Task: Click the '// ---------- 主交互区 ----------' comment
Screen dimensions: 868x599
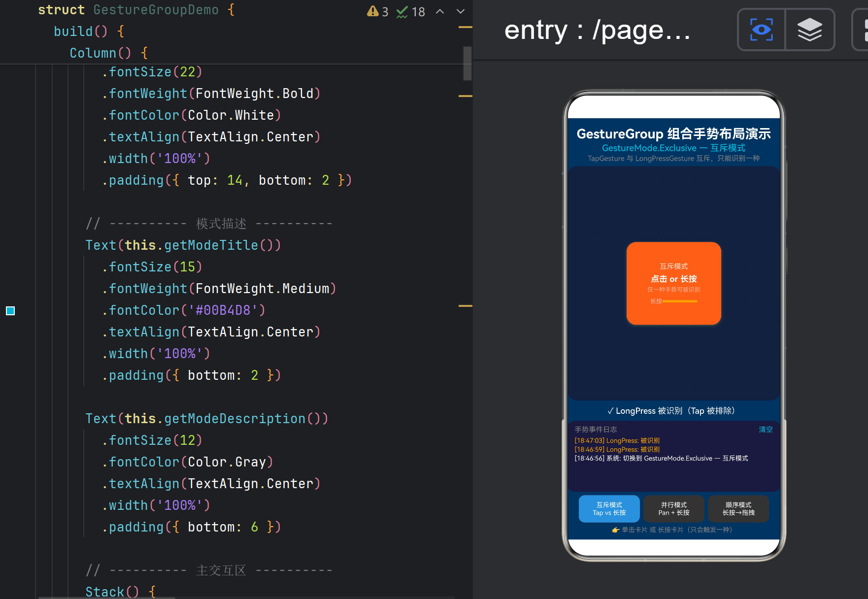Action: [x=209, y=570]
